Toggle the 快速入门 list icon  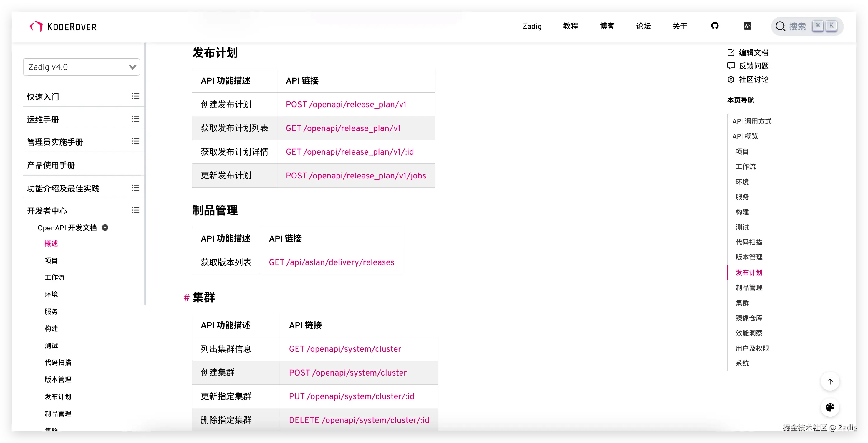135,96
